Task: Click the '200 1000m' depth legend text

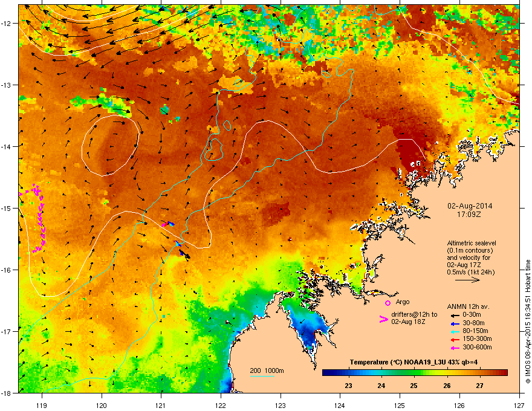Action: click(x=267, y=371)
